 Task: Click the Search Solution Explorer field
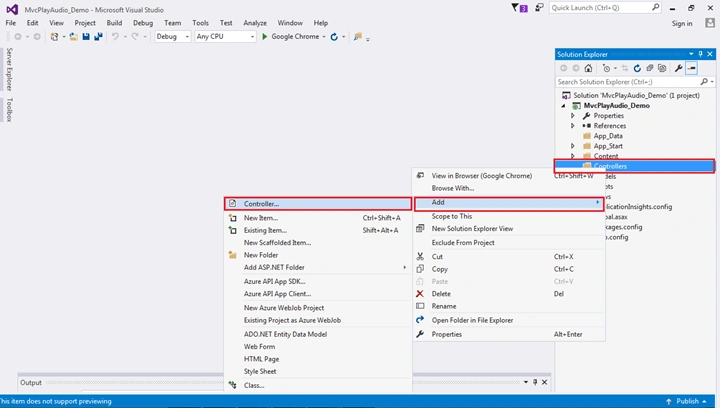pyautogui.click(x=635, y=82)
